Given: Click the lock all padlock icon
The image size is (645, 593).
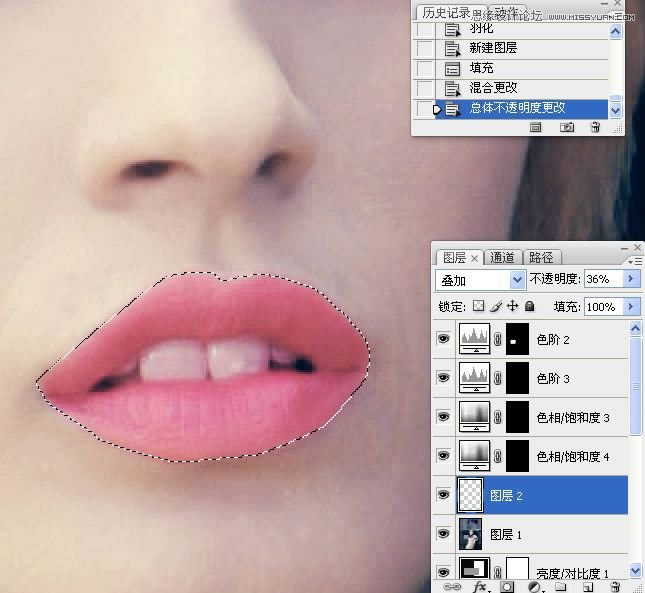Looking at the screenshot, I should [x=529, y=306].
